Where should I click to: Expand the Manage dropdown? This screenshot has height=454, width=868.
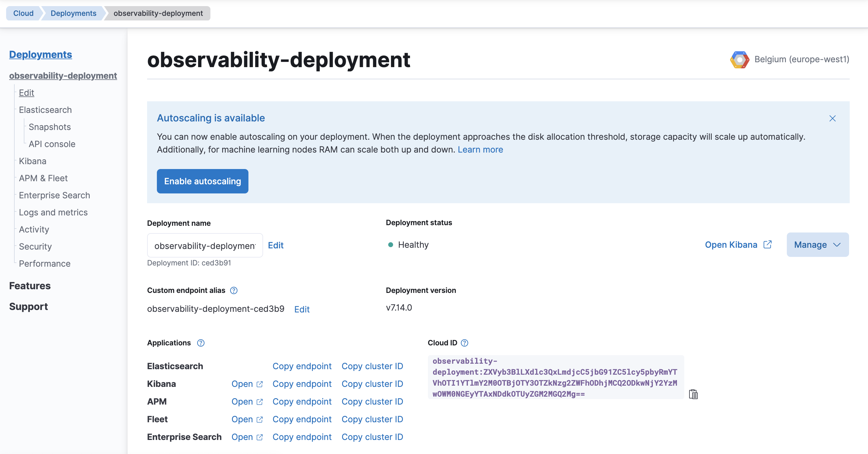pyautogui.click(x=817, y=245)
